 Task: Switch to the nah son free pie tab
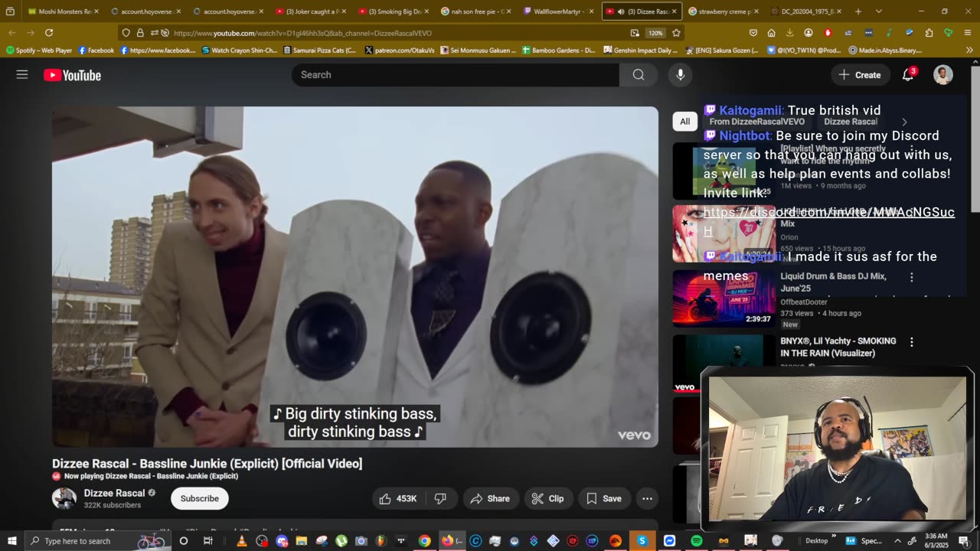(x=476, y=11)
